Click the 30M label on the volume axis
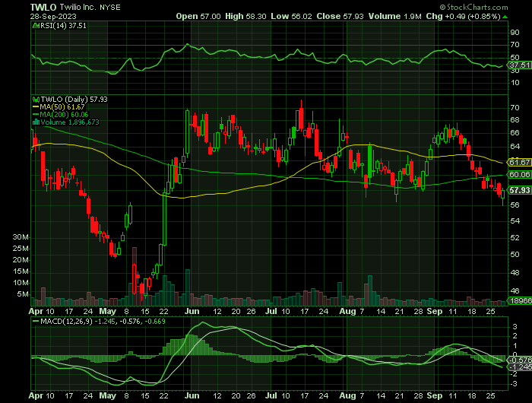The width and height of the screenshot is (532, 403). [21, 237]
